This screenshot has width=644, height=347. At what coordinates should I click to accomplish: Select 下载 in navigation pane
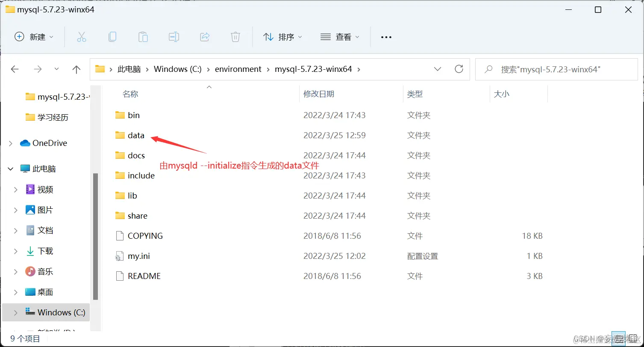[39, 251]
